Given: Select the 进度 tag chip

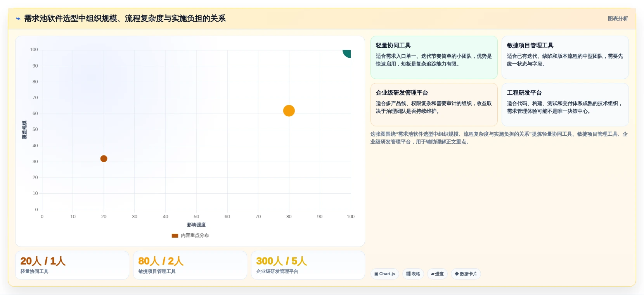Looking at the screenshot, I should (437, 274).
